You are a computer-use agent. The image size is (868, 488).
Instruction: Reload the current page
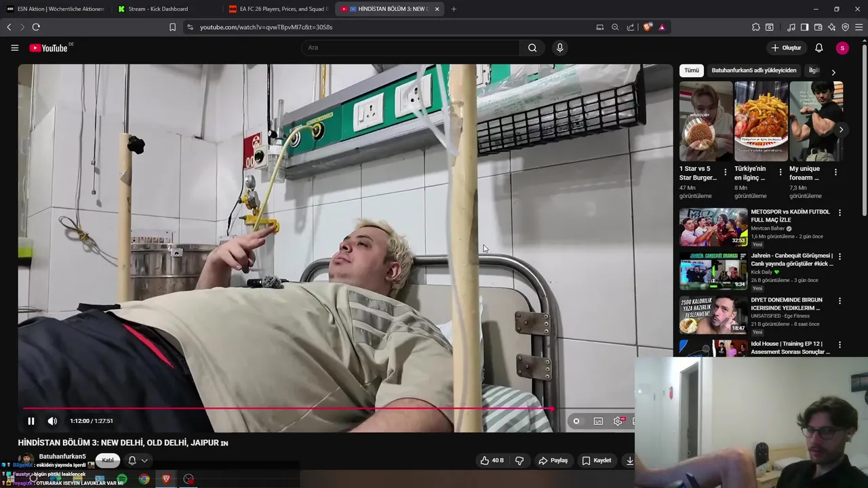(x=36, y=27)
